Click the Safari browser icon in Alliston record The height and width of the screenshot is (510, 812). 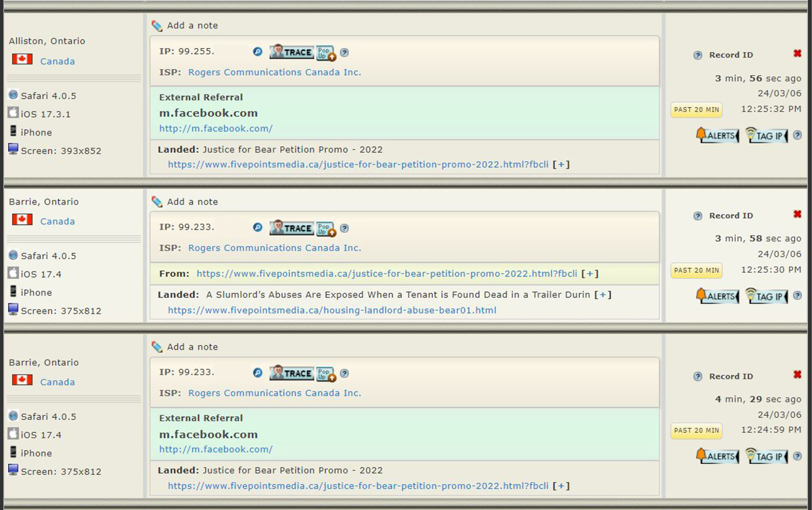[x=13, y=95]
